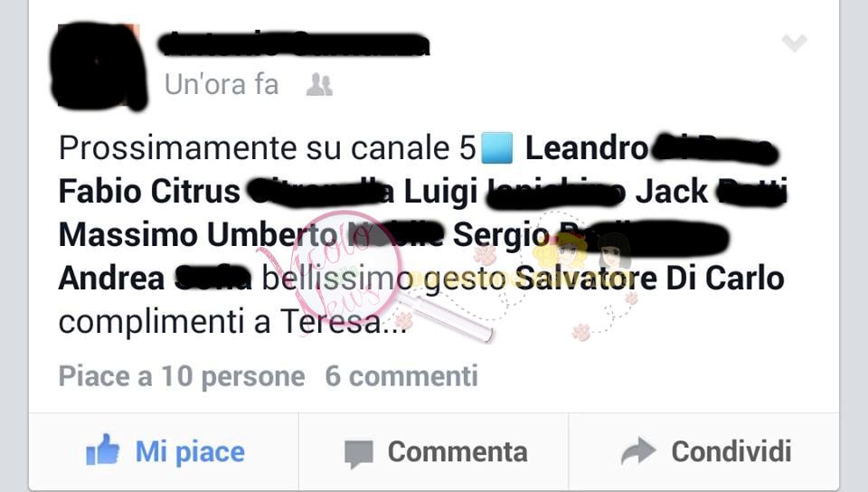Open the post options chevron menu

tap(795, 43)
